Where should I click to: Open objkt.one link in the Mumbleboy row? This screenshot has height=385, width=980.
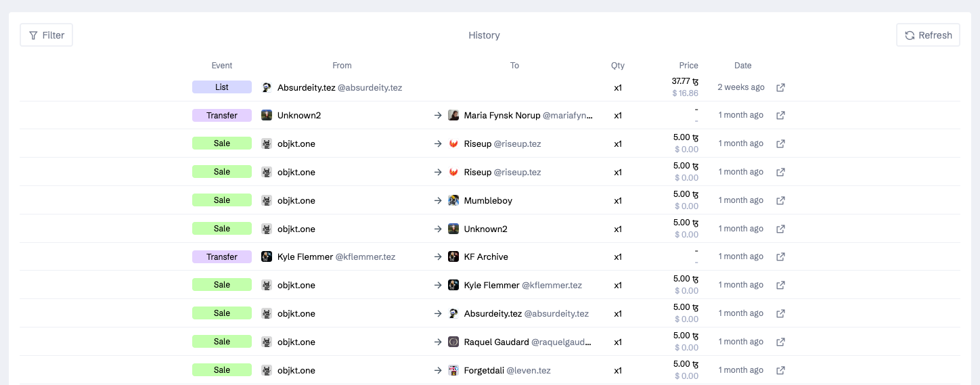click(x=296, y=200)
